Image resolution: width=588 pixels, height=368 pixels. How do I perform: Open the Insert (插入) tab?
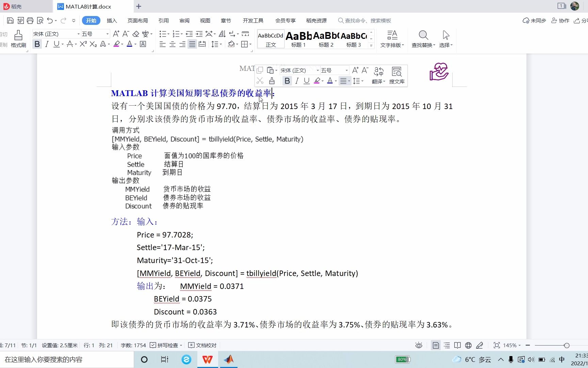pyautogui.click(x=112, y=20)
